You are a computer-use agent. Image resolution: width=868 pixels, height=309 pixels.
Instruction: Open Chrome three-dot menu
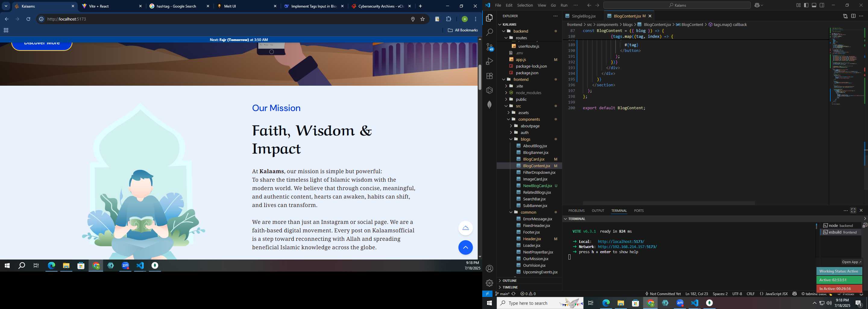click(476, 19)
